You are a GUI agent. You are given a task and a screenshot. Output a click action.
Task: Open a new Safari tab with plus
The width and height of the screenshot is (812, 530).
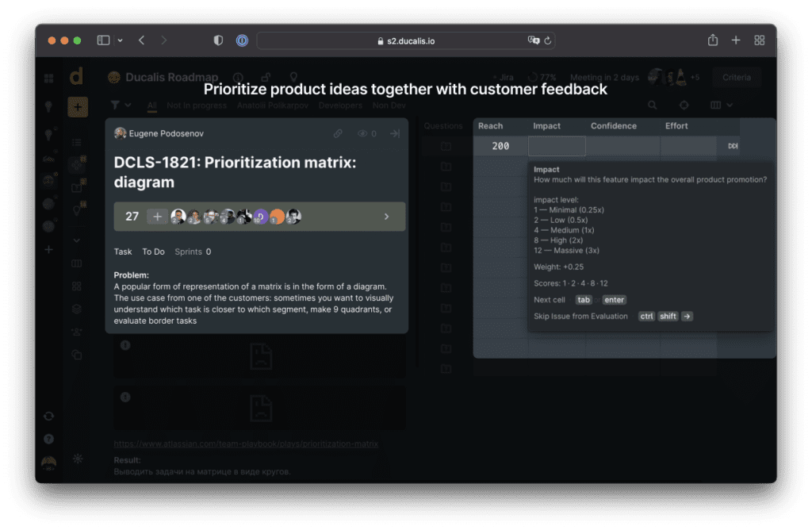pos(736,40)
